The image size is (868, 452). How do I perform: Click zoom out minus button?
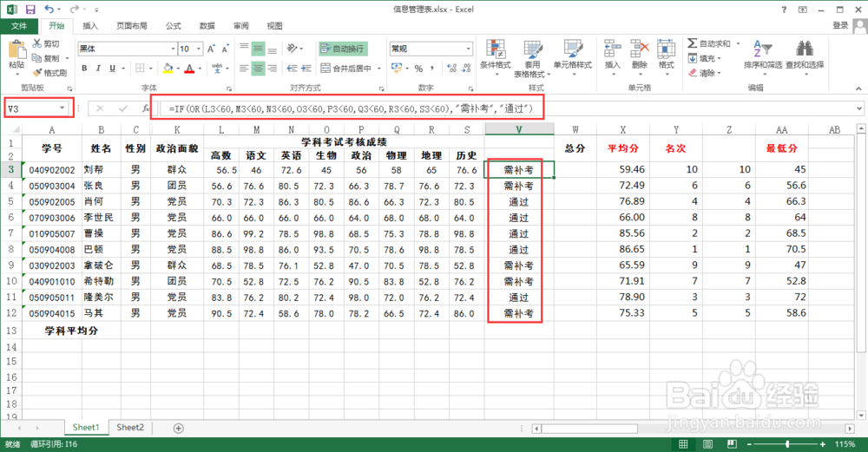click(750, 444)
